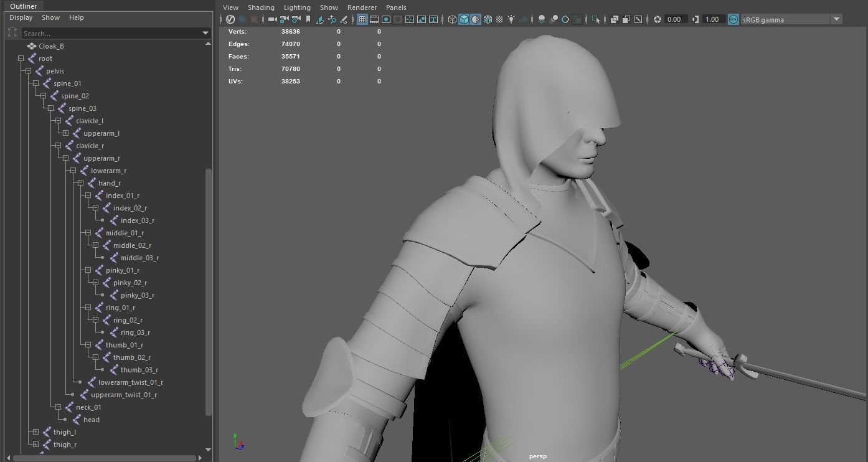Toggle the Film Gate display
868x462 pixels.
point(374,19)
